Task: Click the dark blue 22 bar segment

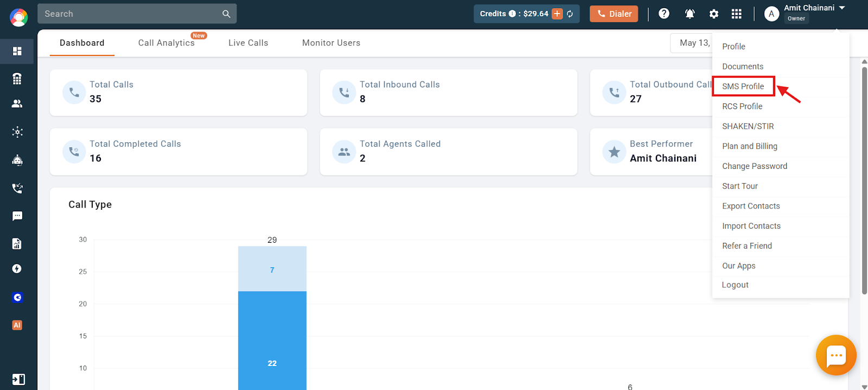Action: pos(272,341)
